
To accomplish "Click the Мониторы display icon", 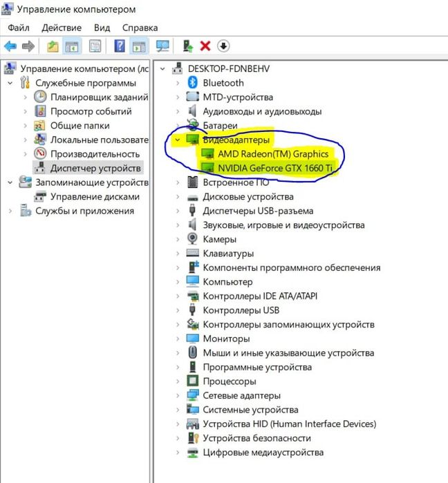I will click(193, 338).
